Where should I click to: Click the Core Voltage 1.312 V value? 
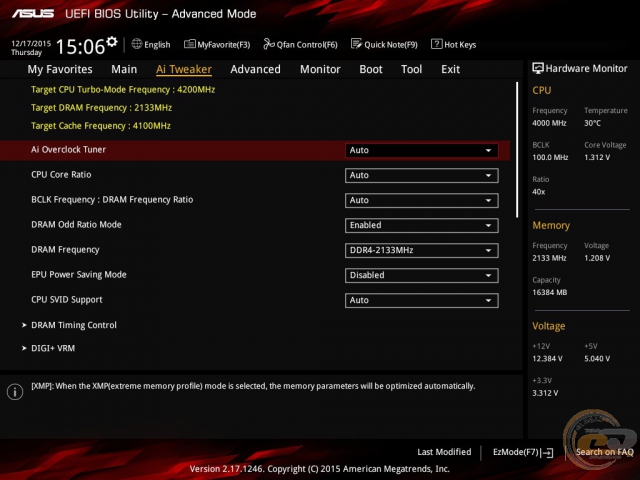point(597,157)
